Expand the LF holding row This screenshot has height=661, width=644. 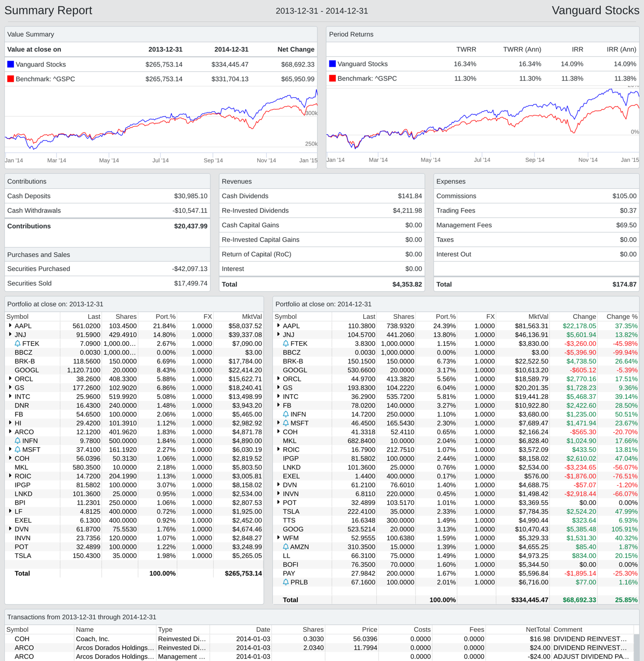click(x=10, y=512)
